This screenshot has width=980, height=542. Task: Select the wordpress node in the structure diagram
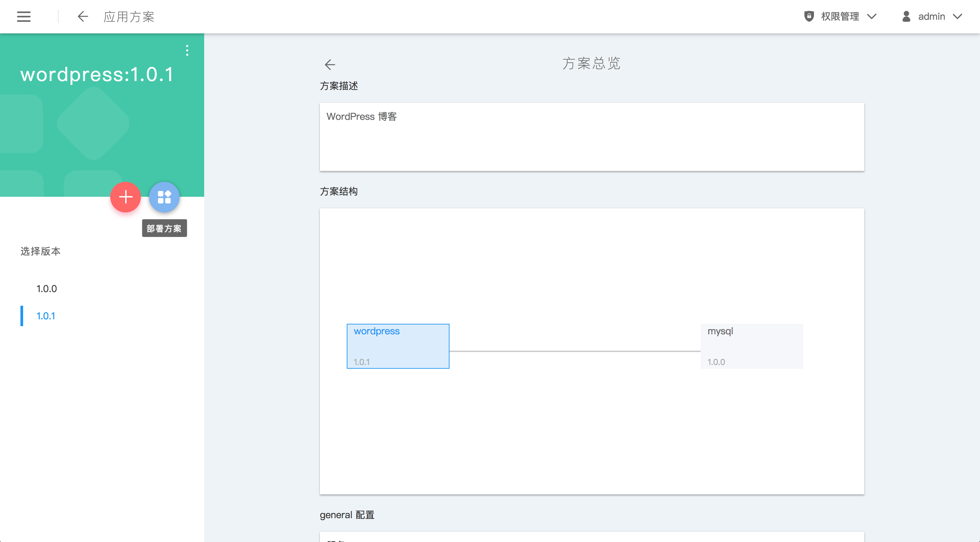398,346
